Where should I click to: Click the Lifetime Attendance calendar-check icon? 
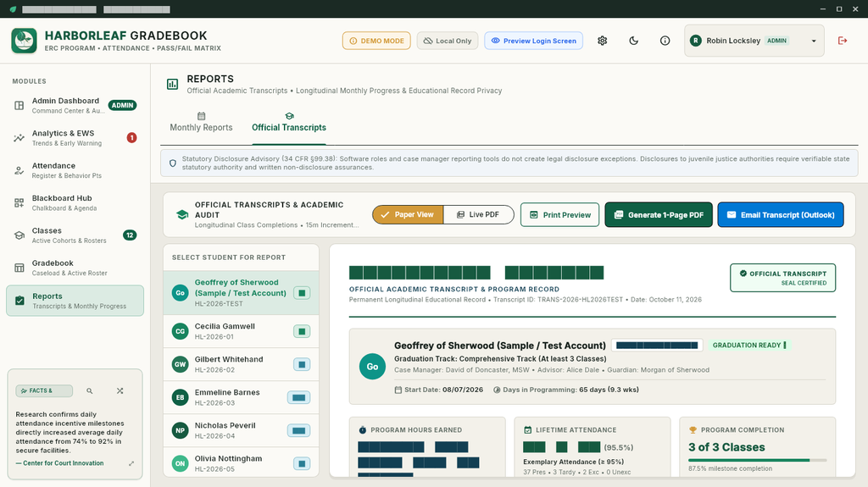(527, 430)
